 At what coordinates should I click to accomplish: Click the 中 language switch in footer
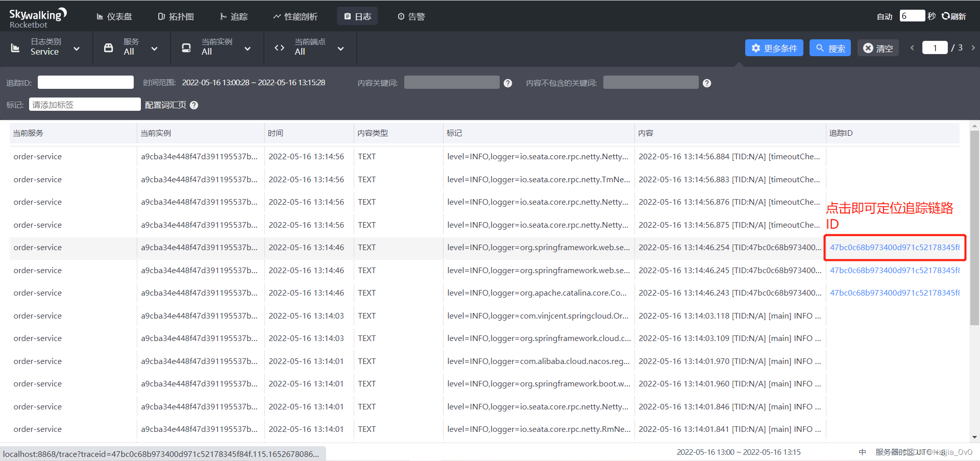(x=862, y=452)
